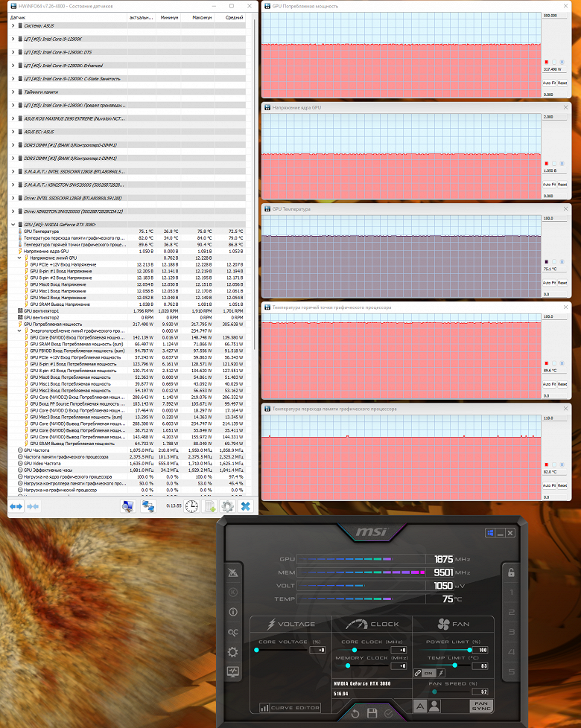Expand DDR5 DIMM [#1] sensor group

point(13,145)
